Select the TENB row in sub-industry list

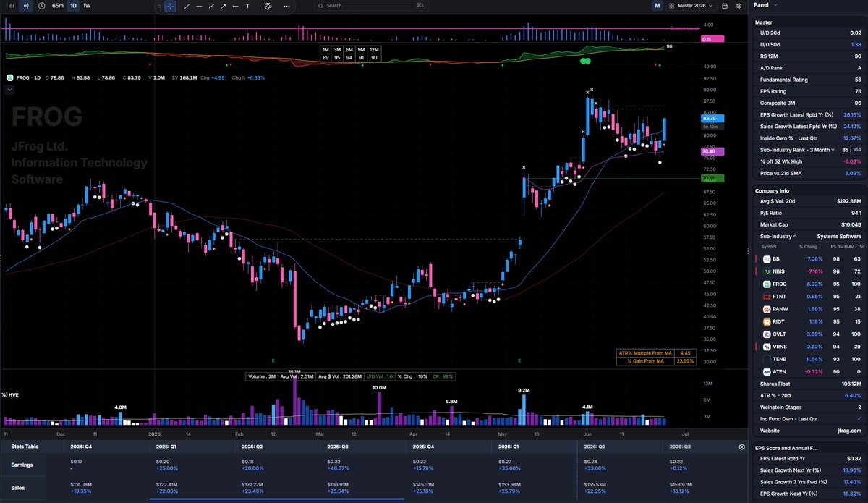[809, 359]
